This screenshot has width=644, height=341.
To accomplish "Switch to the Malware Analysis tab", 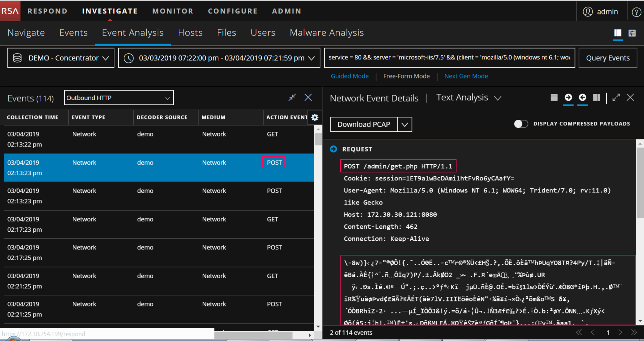I will [x=326, y=33].
